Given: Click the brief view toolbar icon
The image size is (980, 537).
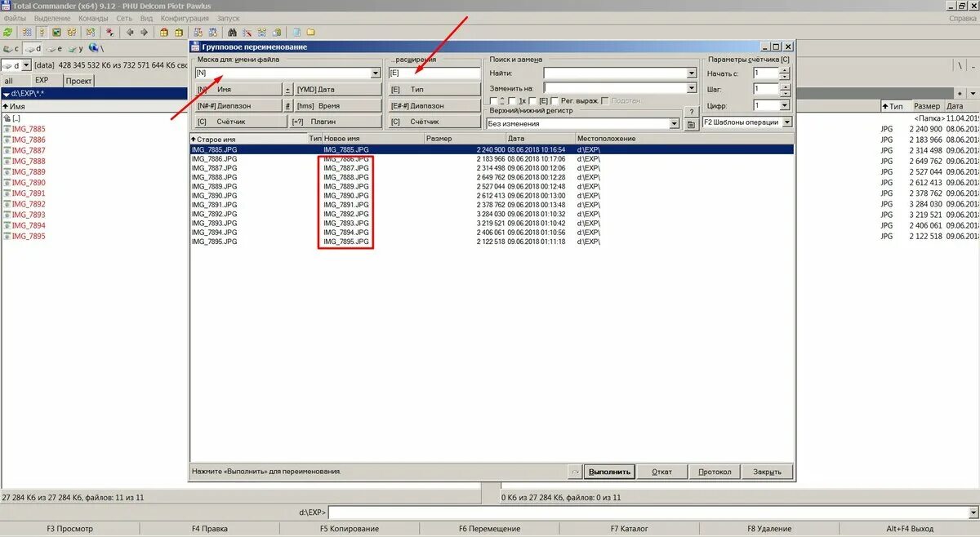Looking at the screenshot, I should (x=27, y=33).
